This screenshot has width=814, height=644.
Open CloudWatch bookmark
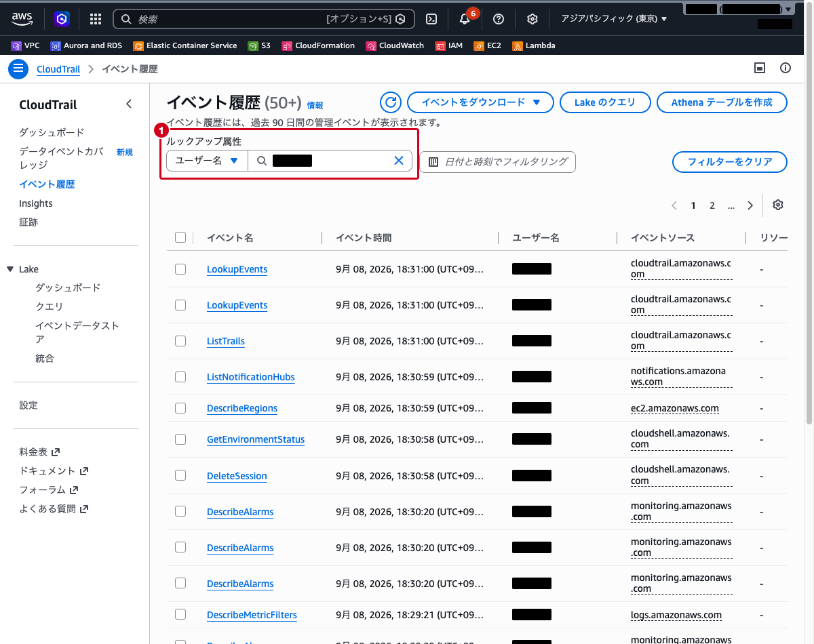click(x=395, y=45)
